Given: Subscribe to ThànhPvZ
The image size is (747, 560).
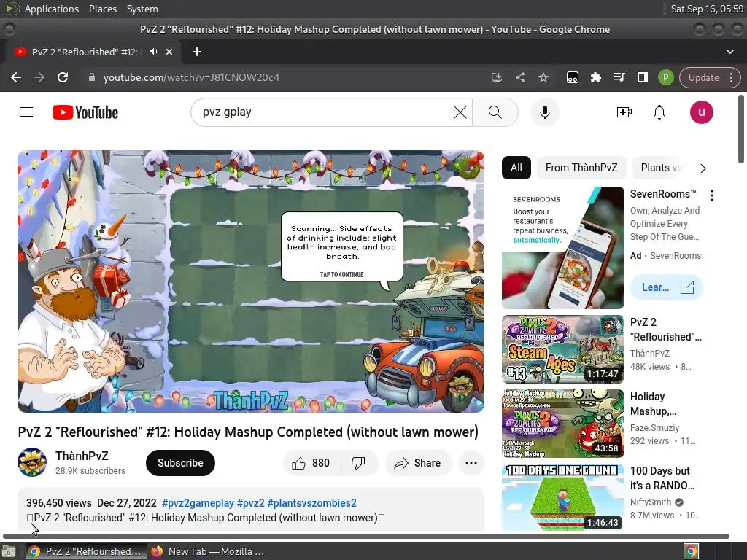Looking at the screenshot, I should point(180,463).
